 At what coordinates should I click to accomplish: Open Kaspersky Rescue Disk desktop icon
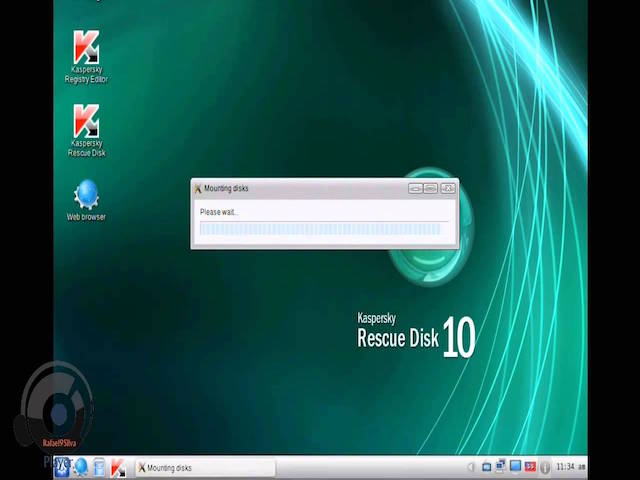pyautogui.click(x=86, y=130)
